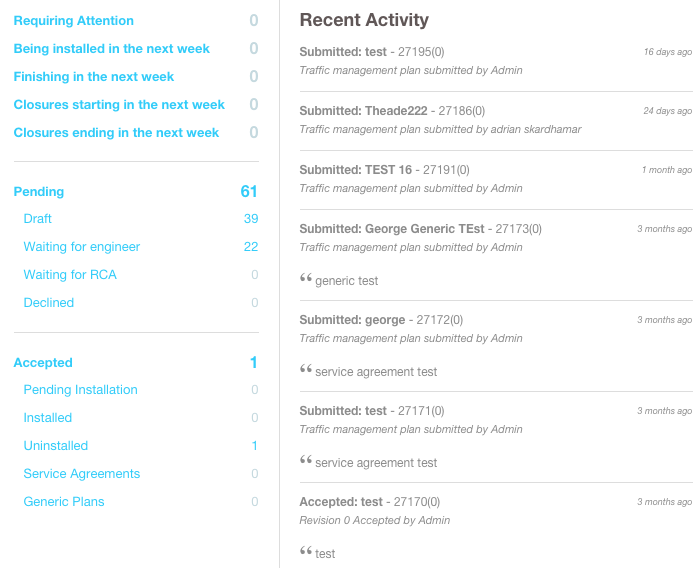
Task: Select Waiting for RCA item
Action: pos(70,275)
